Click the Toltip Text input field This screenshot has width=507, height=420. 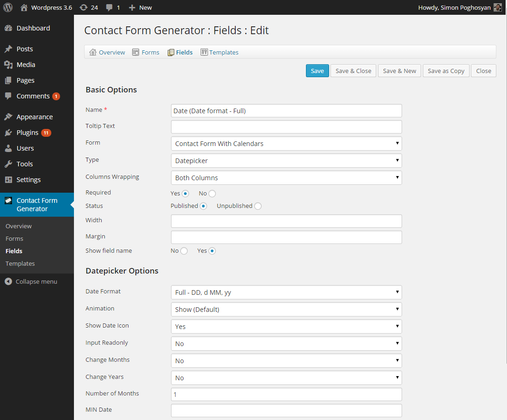(286, 127)
